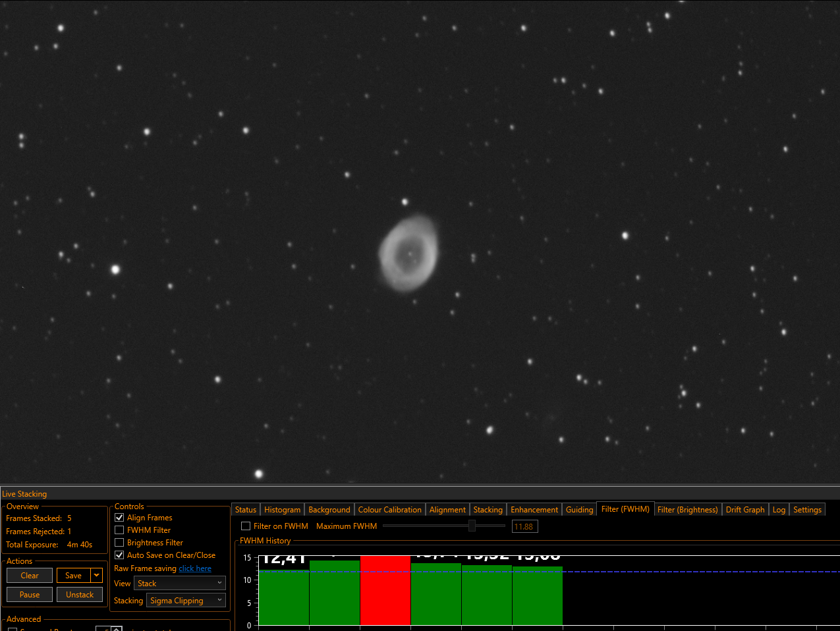The width and height of the screenshot is (840, 631).
Task: Enable the FWHM Filter checkbox
Action: pos(119,530)
